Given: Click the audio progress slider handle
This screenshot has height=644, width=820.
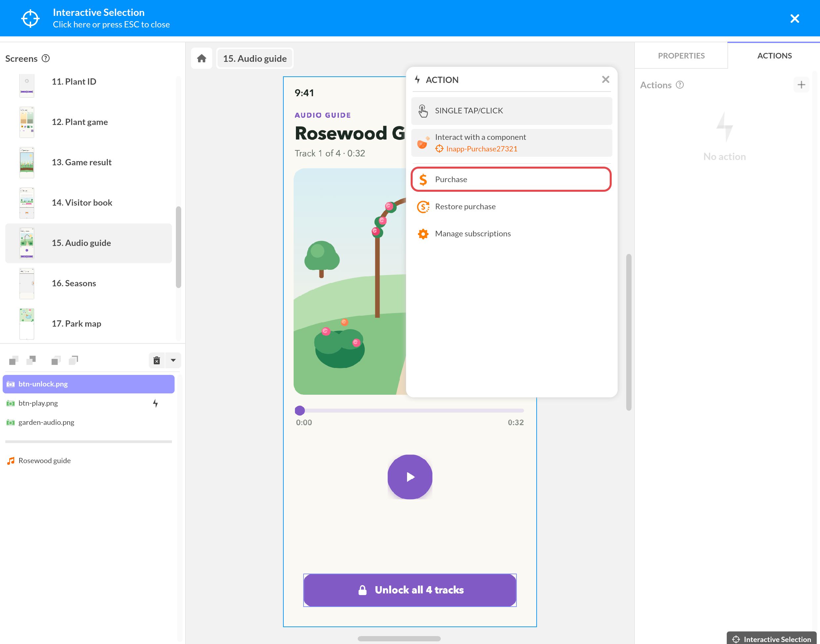Looking at the screenshot, I should [300, 411].
